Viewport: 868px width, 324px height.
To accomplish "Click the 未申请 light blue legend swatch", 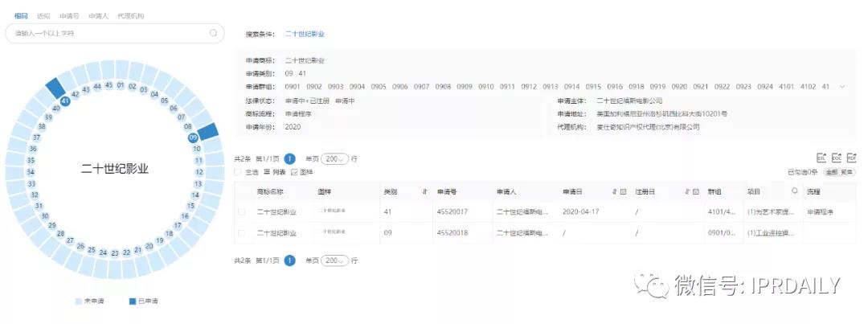I will coord(78,301).
